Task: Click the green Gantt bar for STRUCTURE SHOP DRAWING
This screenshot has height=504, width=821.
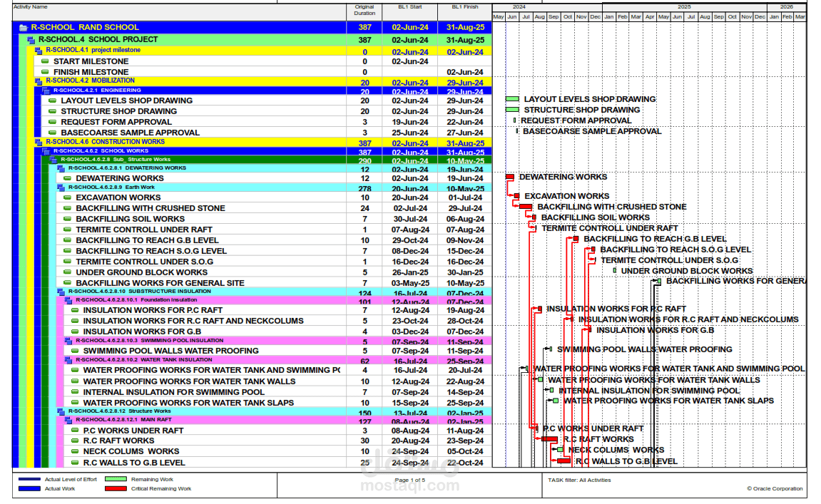Action: click(x=513, y=110)
